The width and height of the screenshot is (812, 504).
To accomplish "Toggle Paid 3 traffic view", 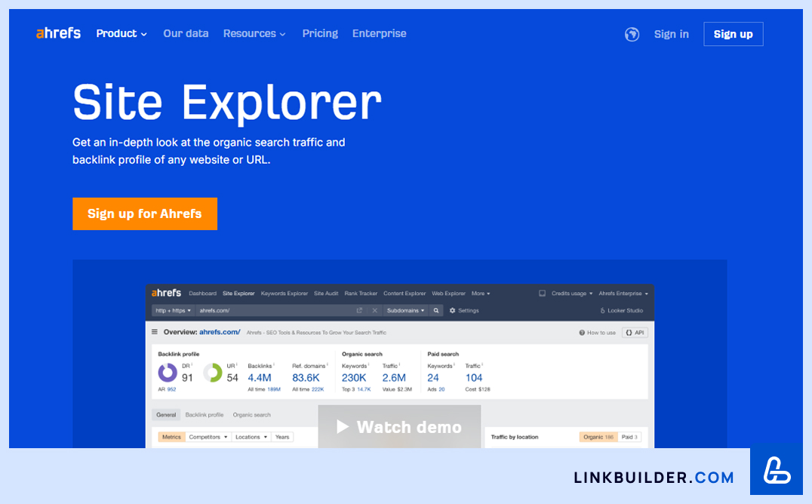I will (629, 437).
